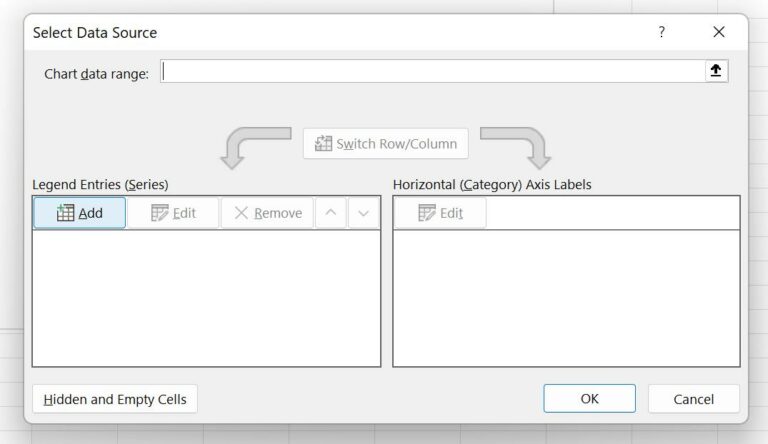Open help with the question mark icon

[661, 32]
